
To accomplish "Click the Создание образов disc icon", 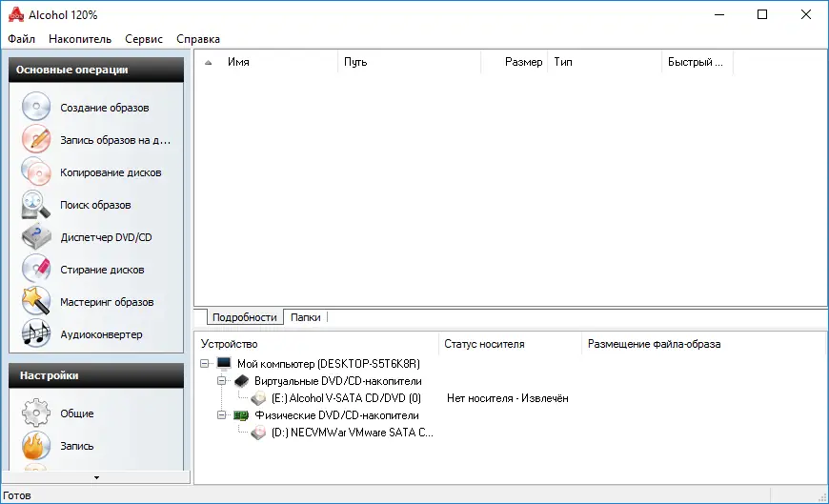I will point(36,107).
